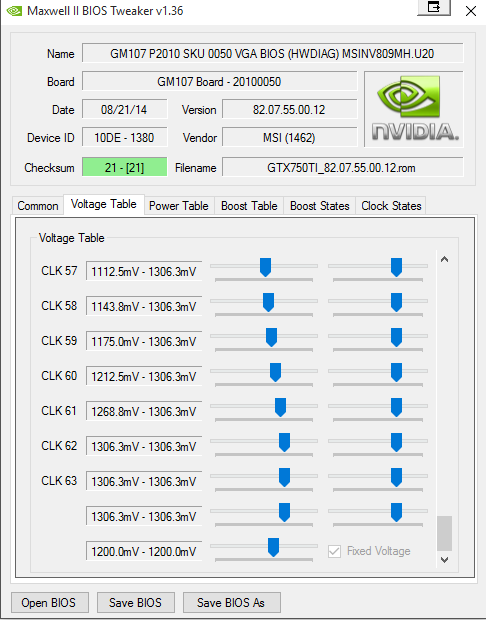The height and width of the screenshot is (620, 486).
Task: Click the 1200.0mV fixed voltage slider handle
Action: [x=273, y=547]
